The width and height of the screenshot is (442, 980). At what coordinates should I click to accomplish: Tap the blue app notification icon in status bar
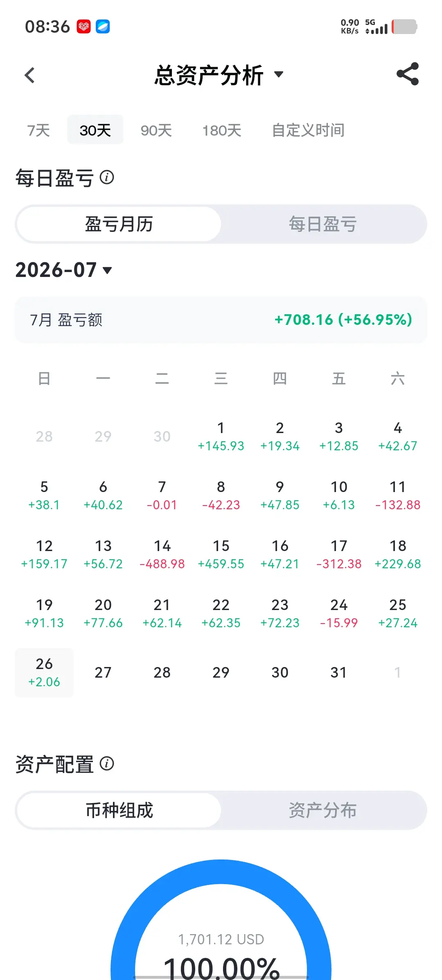click(x=103, y=27)
